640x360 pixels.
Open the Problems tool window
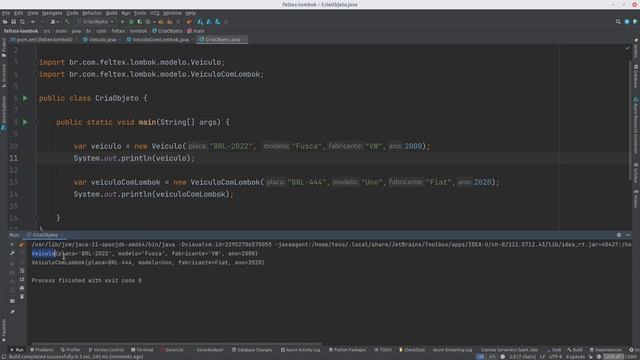pyautogui.click(x=42, y=350)
